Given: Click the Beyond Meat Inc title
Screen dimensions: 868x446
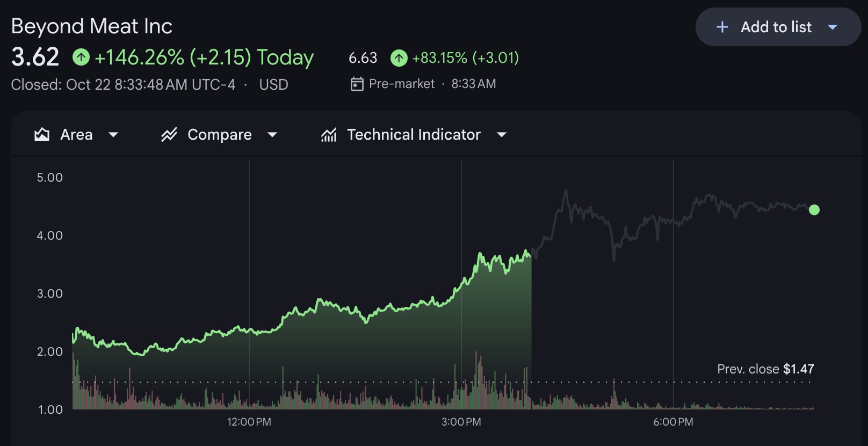Looking at the screenshot, I should coord(92,26).
